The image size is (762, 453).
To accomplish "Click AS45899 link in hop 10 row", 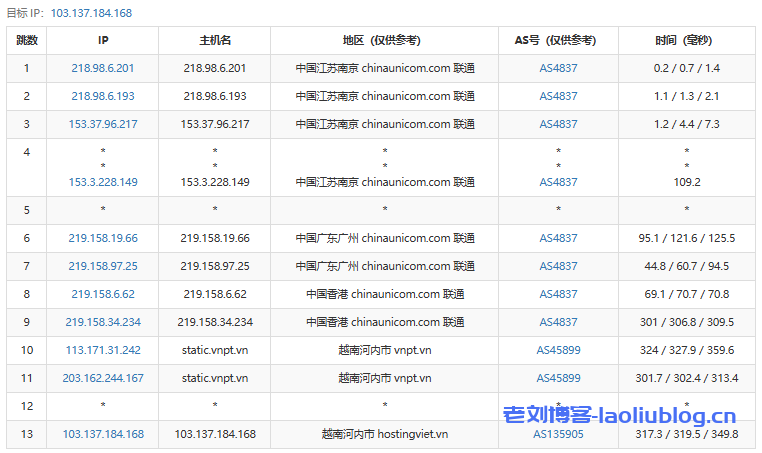I will coord(558,350).
